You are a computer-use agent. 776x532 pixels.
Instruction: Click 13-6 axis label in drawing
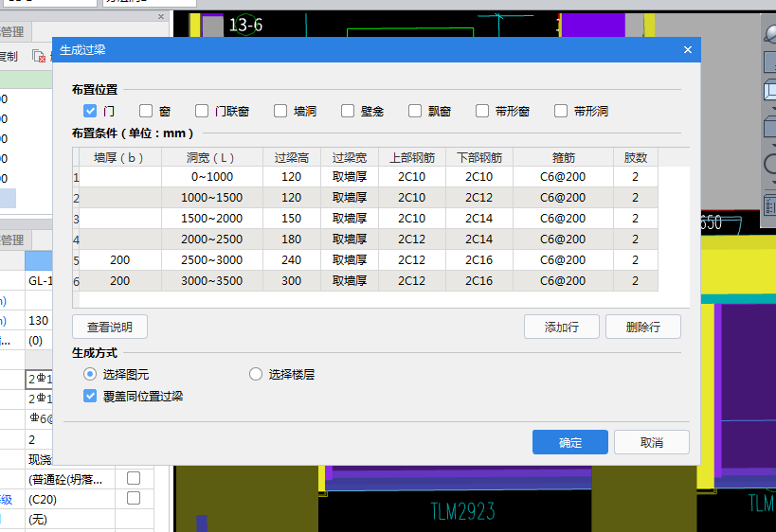click(245, 25)
